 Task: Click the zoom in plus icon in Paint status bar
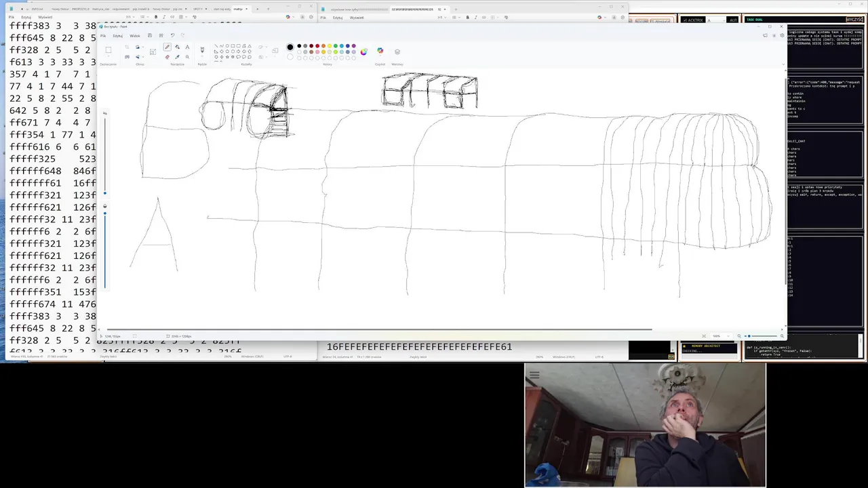(783, 336)
